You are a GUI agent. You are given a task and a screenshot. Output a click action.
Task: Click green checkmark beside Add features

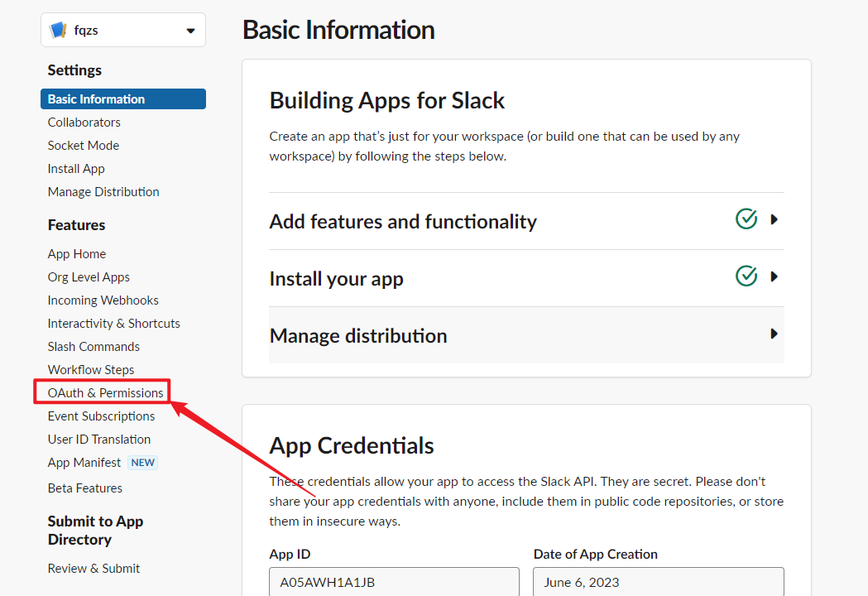pos(746,219)
